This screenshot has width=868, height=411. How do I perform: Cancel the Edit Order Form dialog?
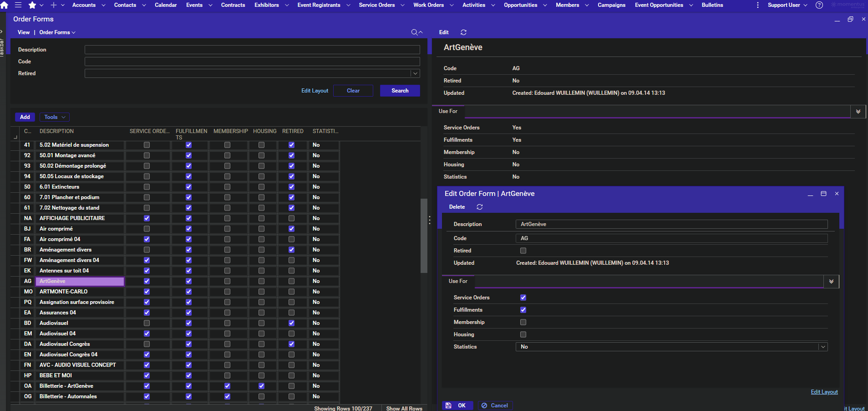pyautogui.click(x=495, y=406)
